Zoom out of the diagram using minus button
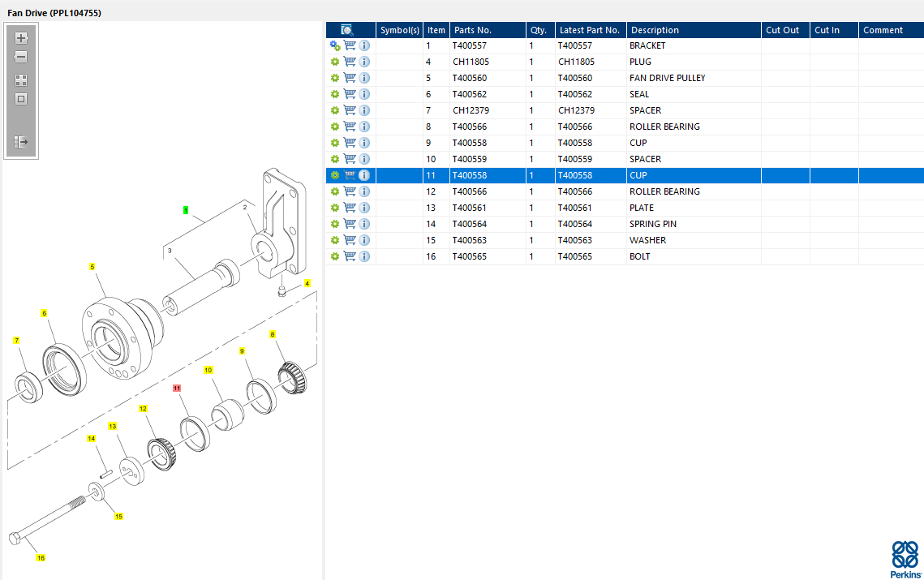The width and height of the screenshot is (924, 580). click(x=21, y=57)
